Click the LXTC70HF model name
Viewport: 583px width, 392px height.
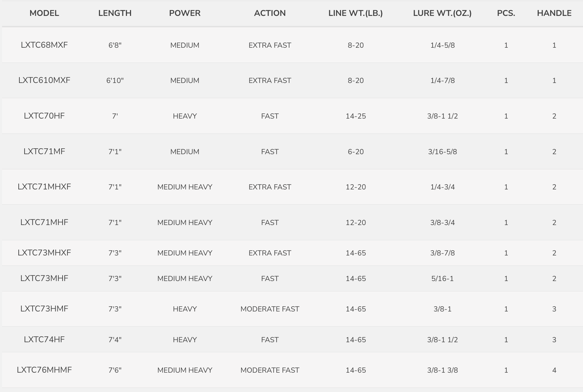pos(44,116)
